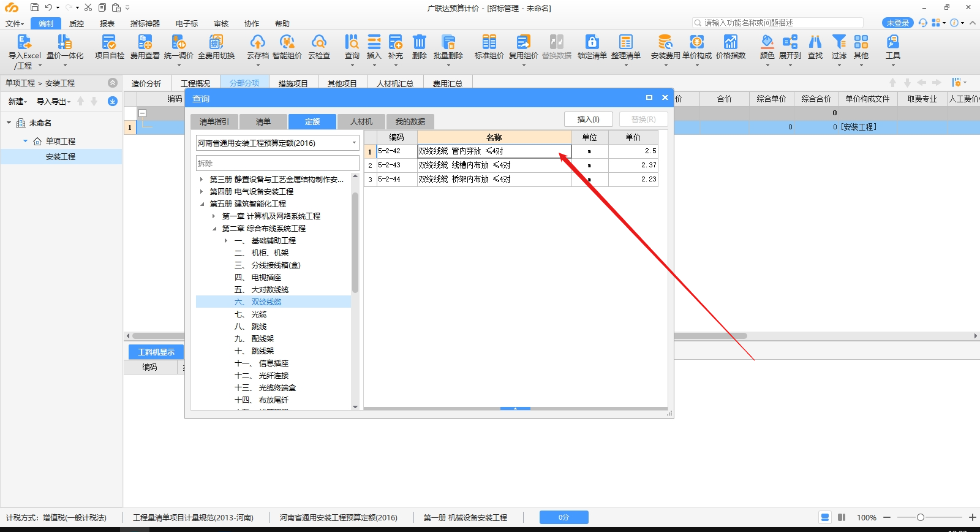
Task: Click the 未登录 login button
Action: (x=898, y=23)
